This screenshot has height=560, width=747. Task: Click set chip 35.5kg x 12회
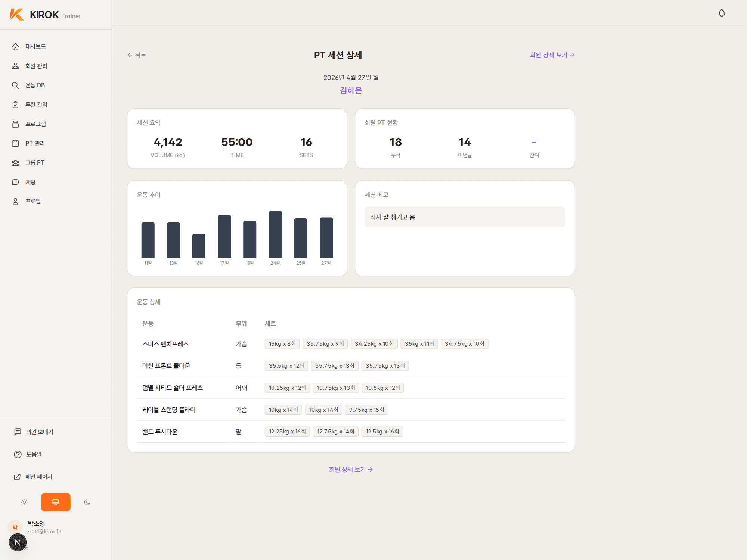point(286,366)
